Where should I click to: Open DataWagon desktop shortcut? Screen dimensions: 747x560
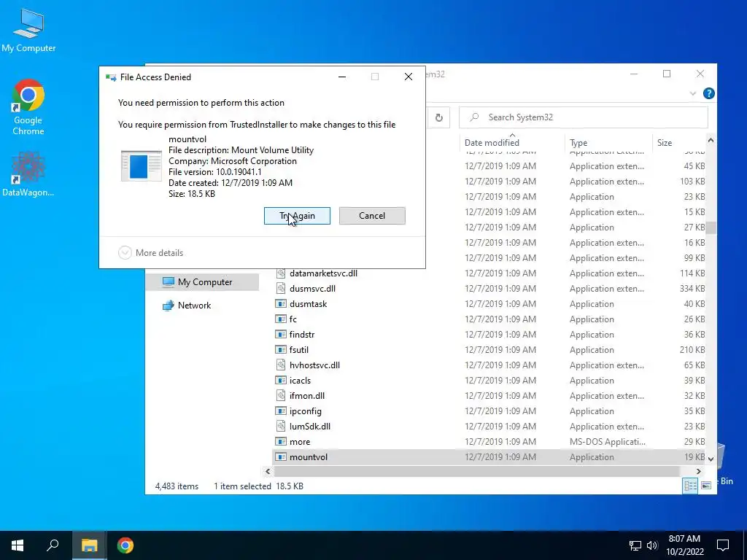[28, 174]
